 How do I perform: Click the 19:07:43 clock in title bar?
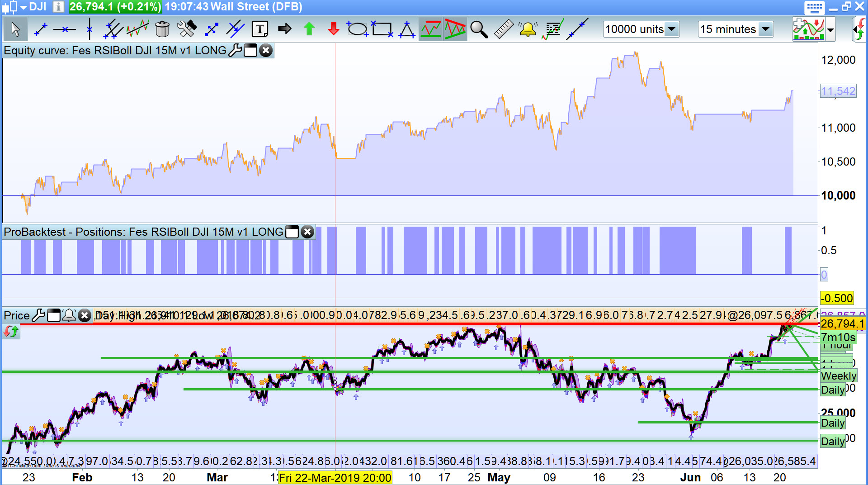coord(186,7)
